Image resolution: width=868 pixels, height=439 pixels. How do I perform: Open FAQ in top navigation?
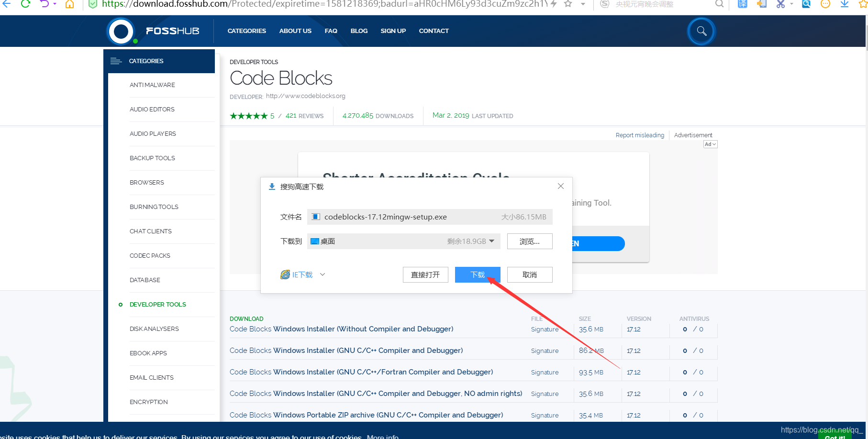(331, 31)
